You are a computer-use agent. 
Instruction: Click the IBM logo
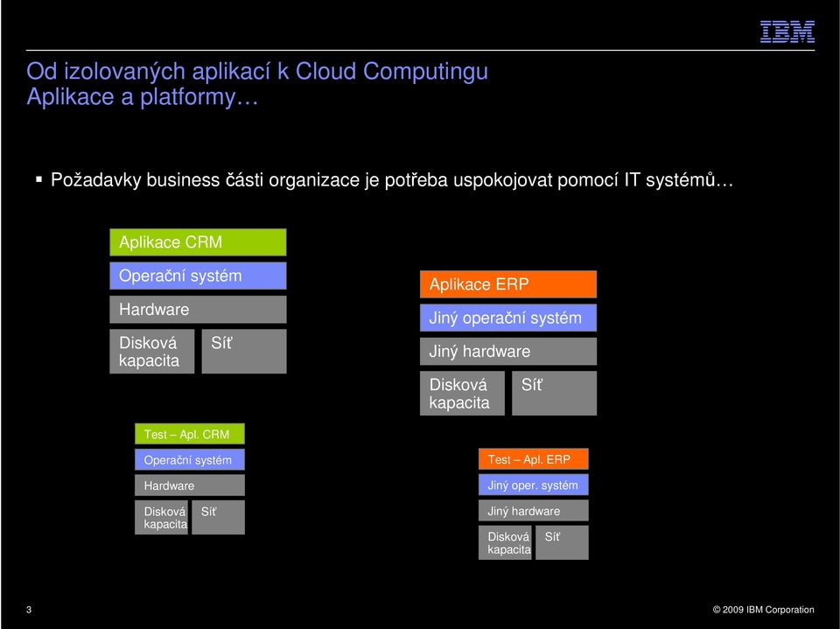pos(787,32)
